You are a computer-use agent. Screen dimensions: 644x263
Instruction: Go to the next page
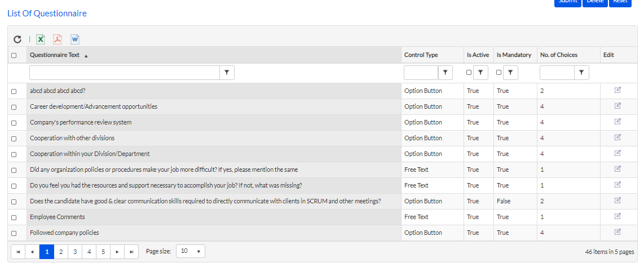pos(117,252)
